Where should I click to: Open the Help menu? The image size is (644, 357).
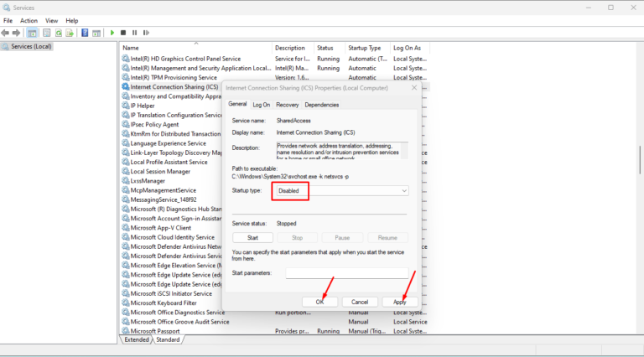(72, 20)
